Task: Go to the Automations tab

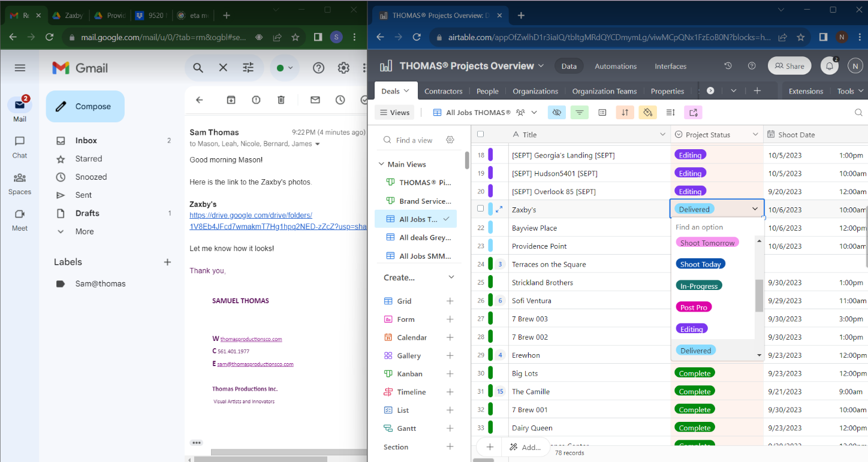Action: [615, 66]
